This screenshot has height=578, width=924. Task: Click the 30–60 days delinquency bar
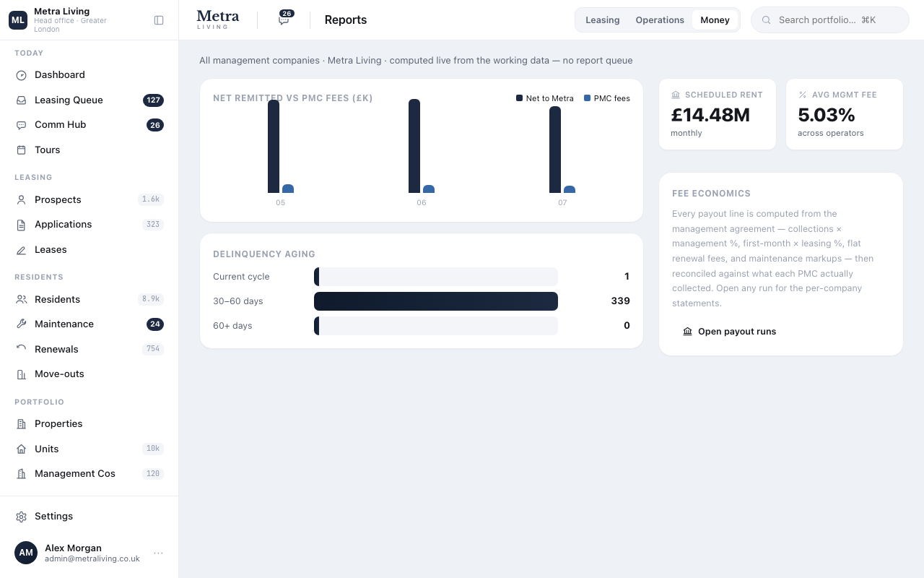click(436, 301)
